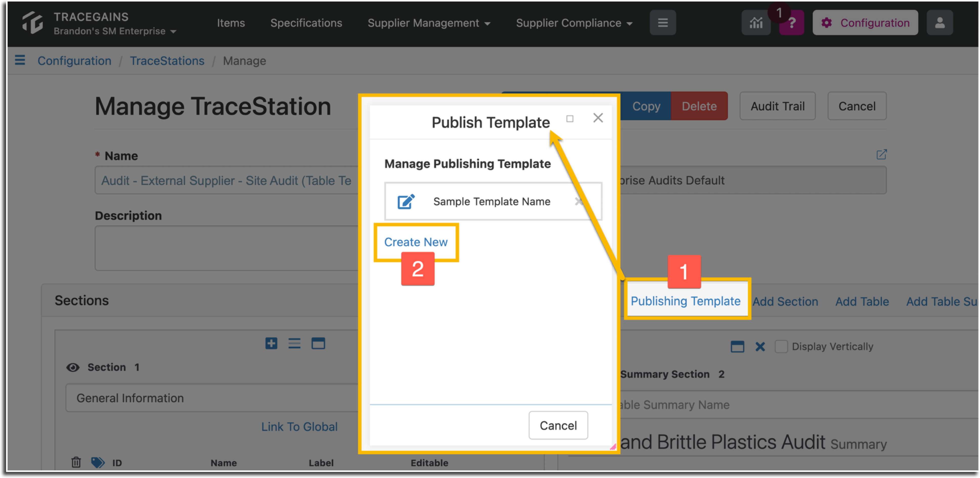Open the Specifications menu

(306, 23)
